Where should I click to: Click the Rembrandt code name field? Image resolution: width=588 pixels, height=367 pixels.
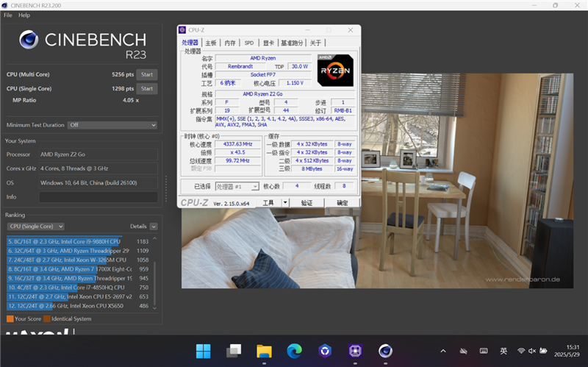(240, 66)
